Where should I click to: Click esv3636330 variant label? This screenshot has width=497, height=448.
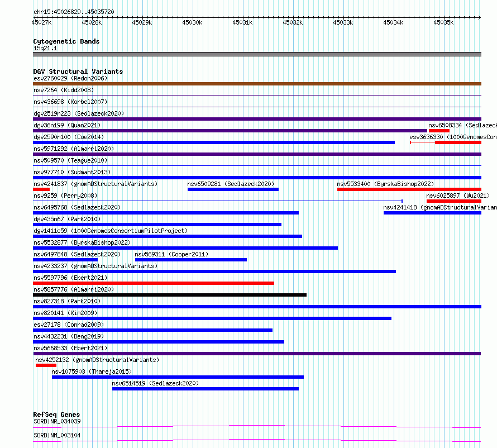[x=453, y=137]
